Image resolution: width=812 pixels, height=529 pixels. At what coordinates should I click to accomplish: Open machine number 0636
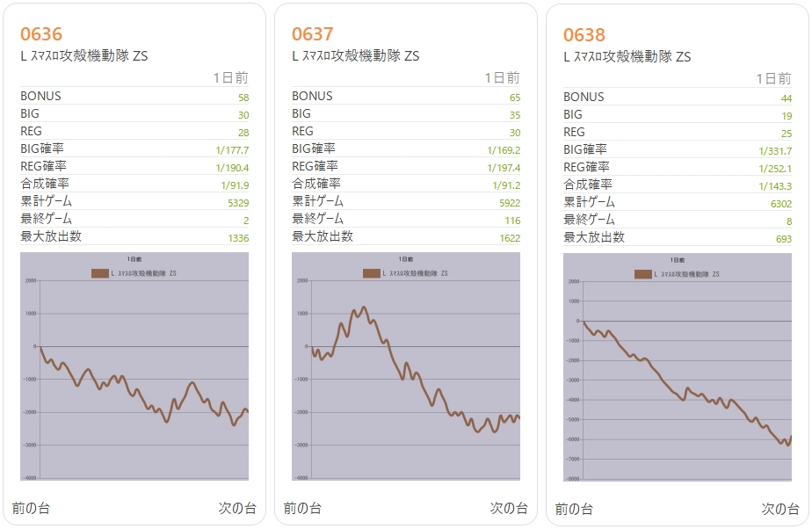41,34
